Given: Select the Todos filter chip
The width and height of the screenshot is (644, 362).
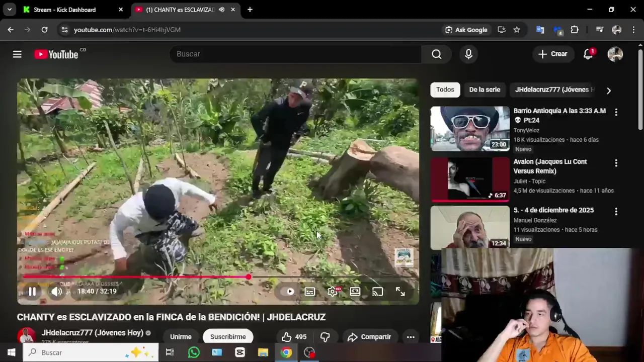Looking at the screenshot, I should click(x=445, y=89).
